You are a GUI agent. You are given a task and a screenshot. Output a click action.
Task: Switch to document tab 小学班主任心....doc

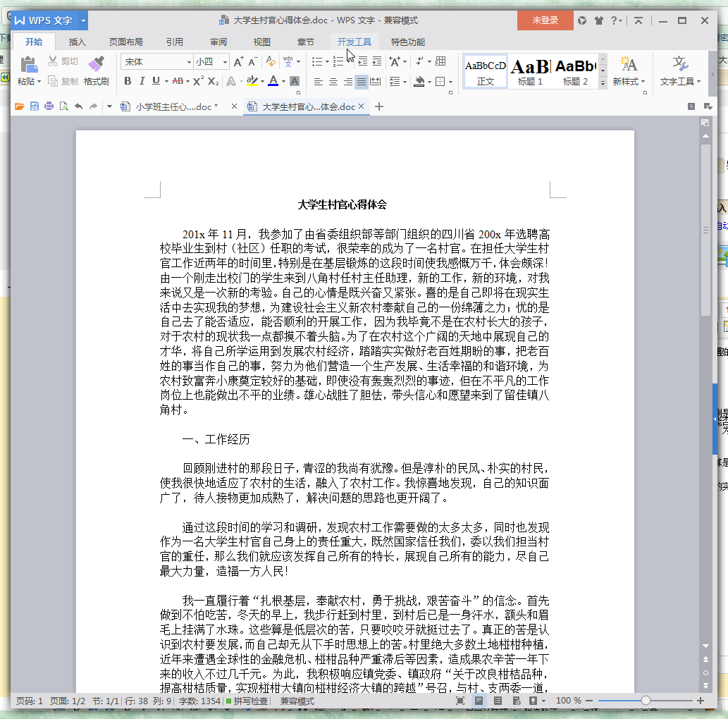(x=176, y=107)
